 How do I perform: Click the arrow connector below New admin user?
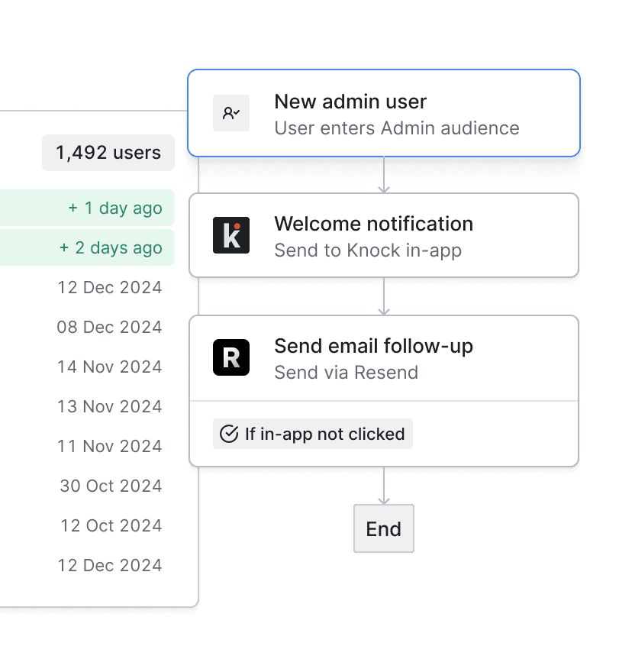pyautogui.click(x=384, y=175)
